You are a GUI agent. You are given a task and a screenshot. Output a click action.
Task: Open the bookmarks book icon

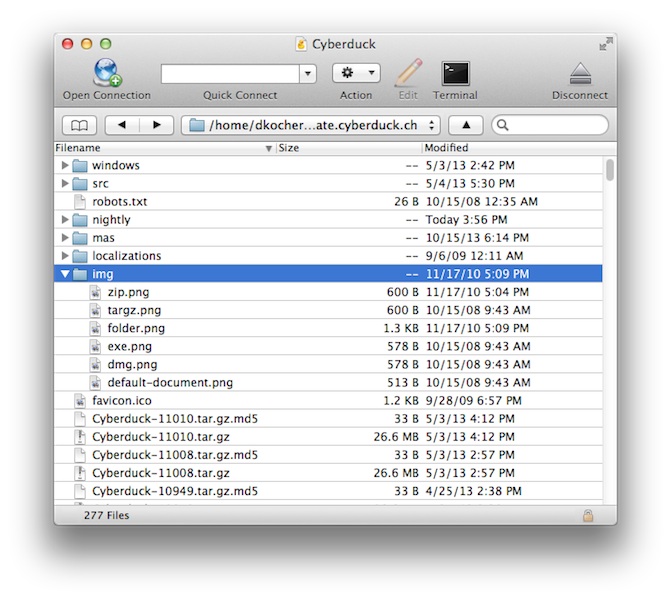click(x=79, y=125)
